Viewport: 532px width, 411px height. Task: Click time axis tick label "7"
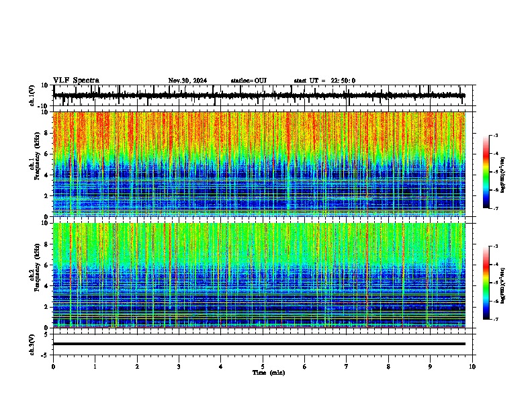[x=347, y=367]
